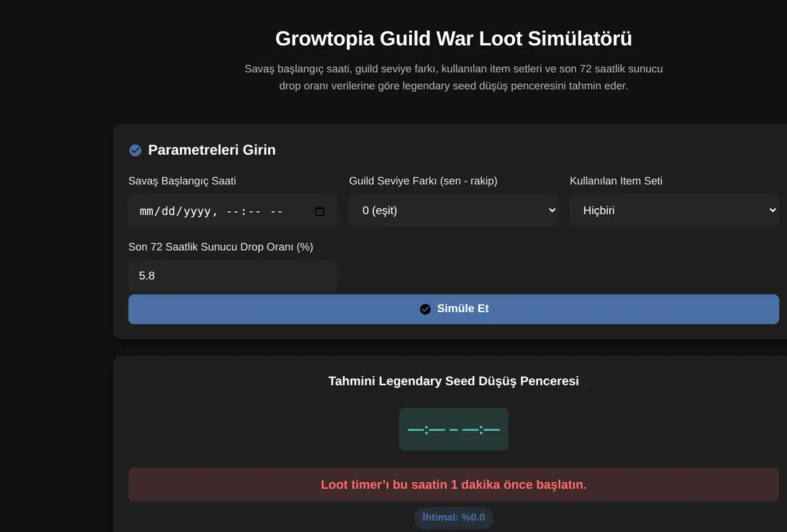Click the Son 72 Saatlik Sunucu Drop Oranı label
This screenshot has width=787, height=532.
(x=221, y=247)
